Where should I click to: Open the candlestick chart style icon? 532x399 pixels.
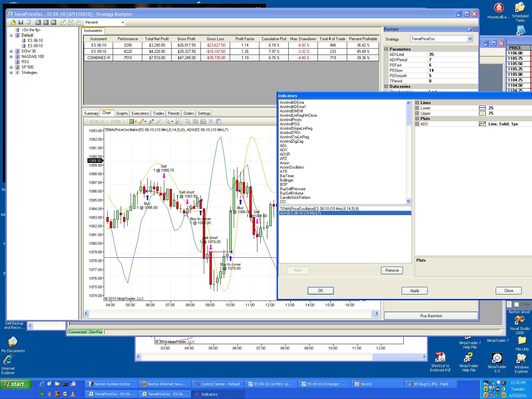[132, 122]
